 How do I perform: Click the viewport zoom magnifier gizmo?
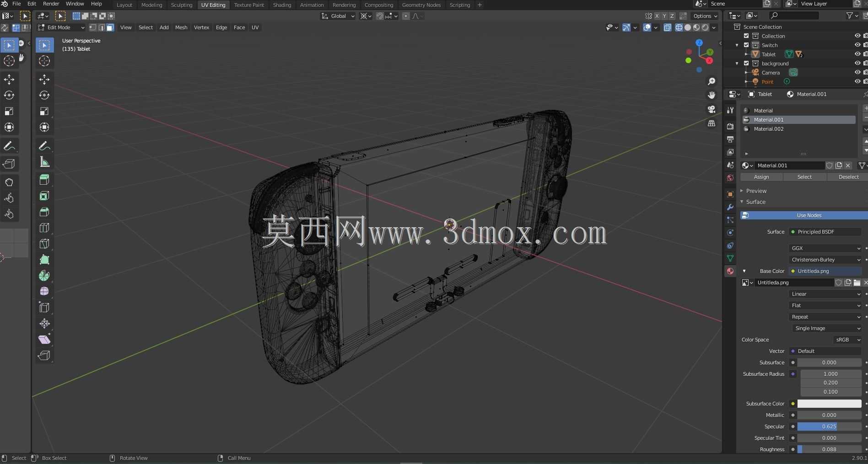(x=712, y=81)
